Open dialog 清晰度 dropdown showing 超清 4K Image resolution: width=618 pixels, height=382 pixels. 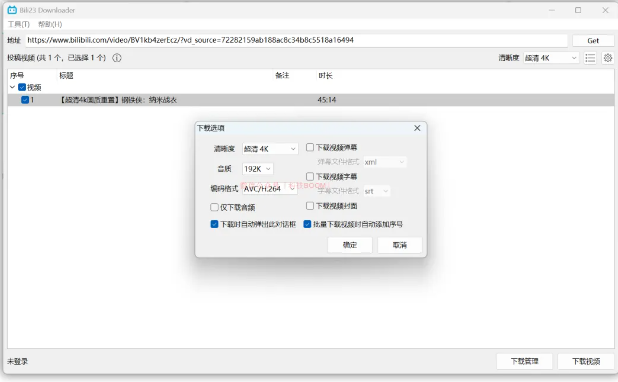tap(270, 149)
